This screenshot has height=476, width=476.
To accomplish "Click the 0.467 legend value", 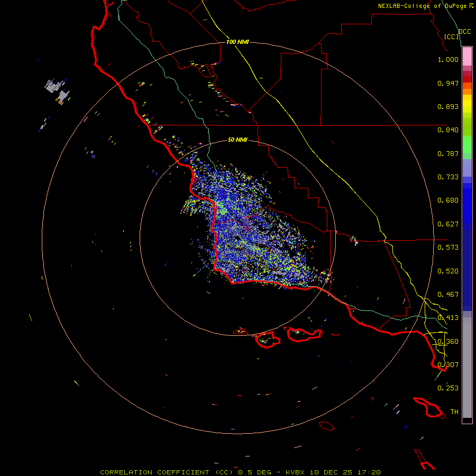I will point(448,295).
